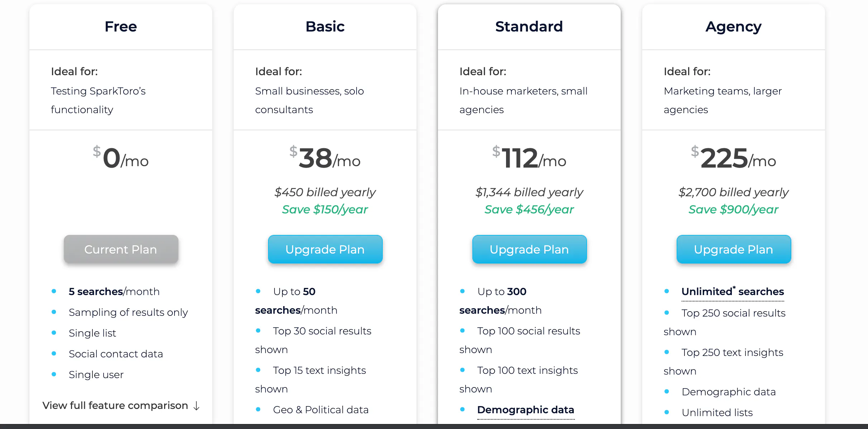The height and width of the screenshot is (429, 868).
Task: Click the Save $150/year text under Basic
Action: 325,209
